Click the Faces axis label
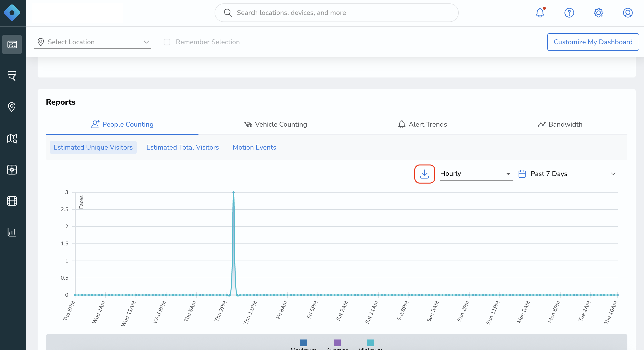Viewport: 644px width, 350px height. (81, 202)
